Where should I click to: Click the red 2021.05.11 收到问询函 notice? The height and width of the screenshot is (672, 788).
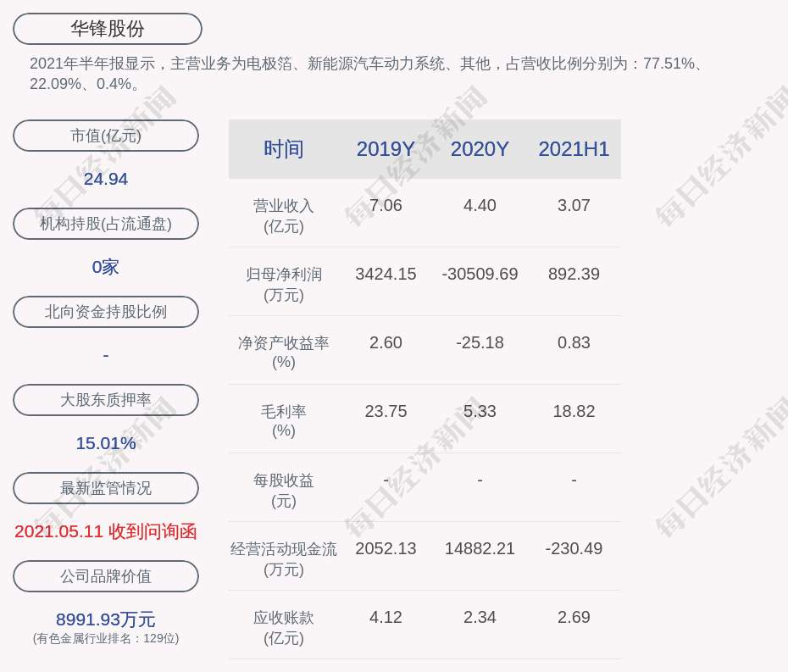click(x=106, y=531)
